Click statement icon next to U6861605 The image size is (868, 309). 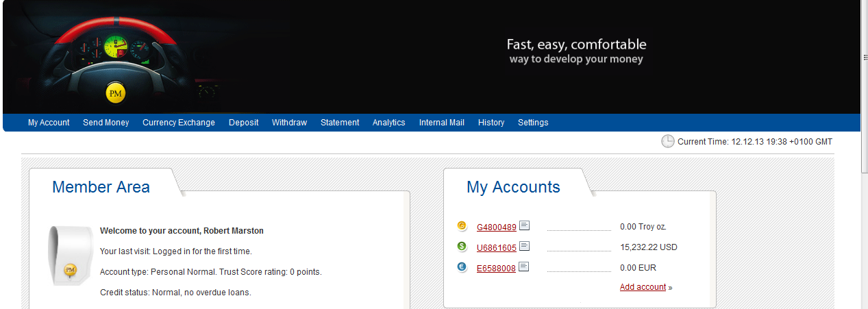click(x=524, y=246)
